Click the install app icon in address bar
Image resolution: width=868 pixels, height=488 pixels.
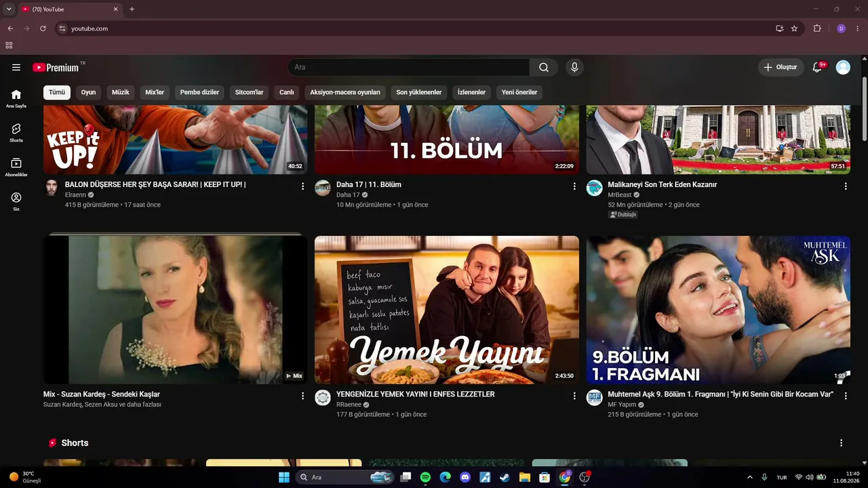(x=780, y=28)
